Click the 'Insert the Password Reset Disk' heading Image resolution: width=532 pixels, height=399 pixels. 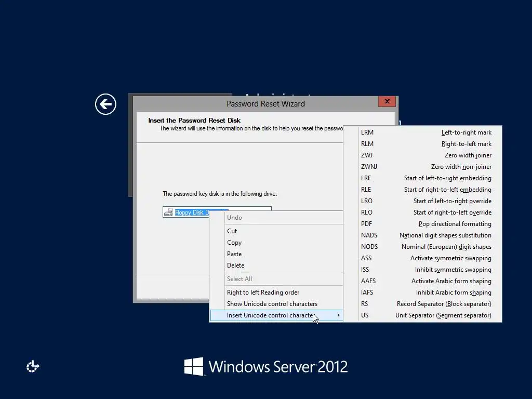tap(194, 121)
